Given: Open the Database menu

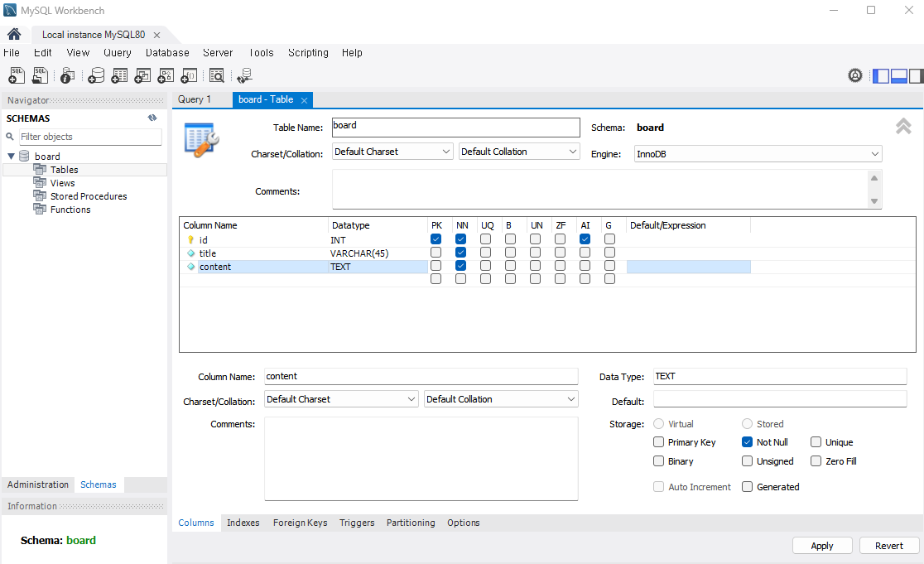Looking at the screenshot, I should [167, 52].
